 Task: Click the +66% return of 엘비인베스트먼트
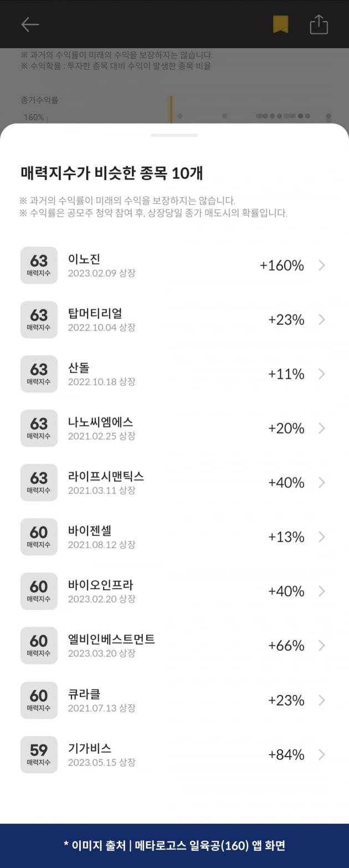[x=286, y=646]
